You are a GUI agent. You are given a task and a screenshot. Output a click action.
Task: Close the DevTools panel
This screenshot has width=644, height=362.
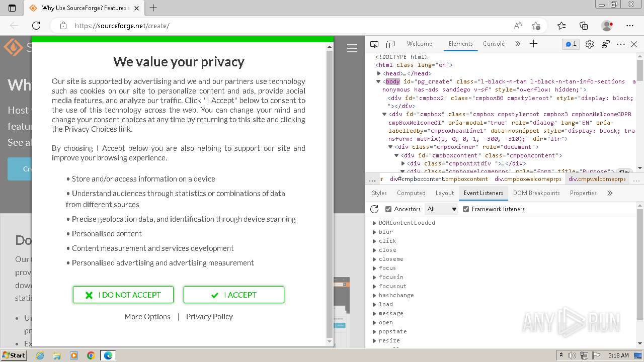[x=634, y=44]
